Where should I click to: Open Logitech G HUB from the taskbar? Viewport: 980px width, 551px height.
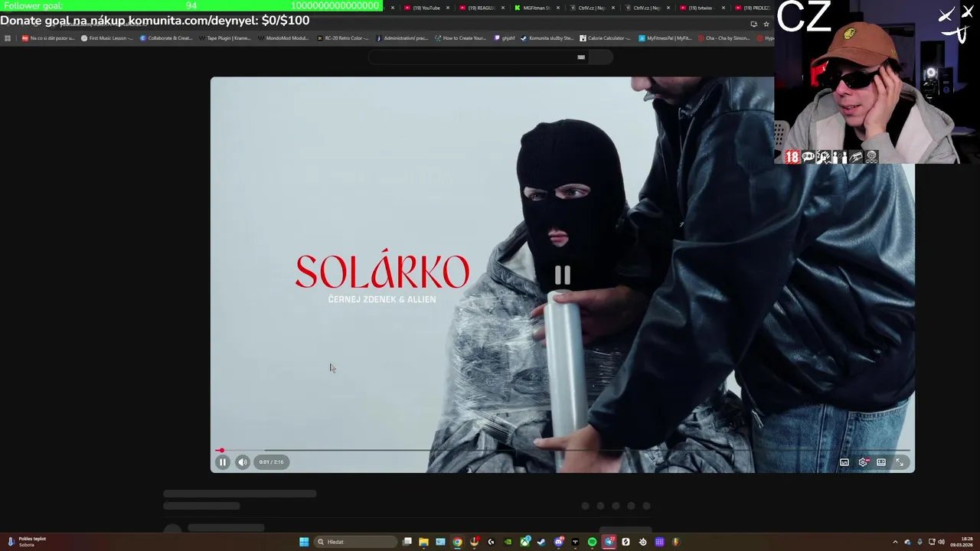click(x=491, y=542)
